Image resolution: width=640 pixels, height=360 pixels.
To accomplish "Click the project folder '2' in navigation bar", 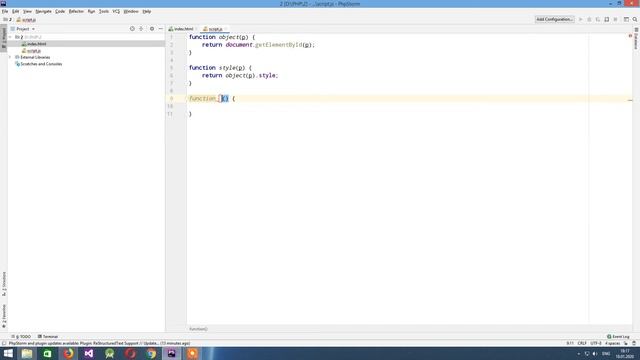I will pos(7,20).
